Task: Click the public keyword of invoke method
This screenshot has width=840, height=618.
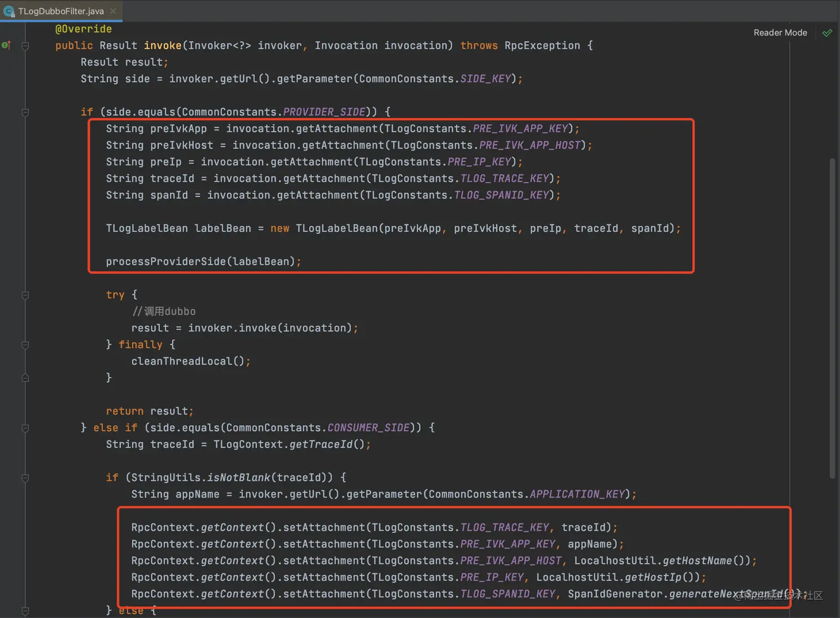Action: [74, 46]
